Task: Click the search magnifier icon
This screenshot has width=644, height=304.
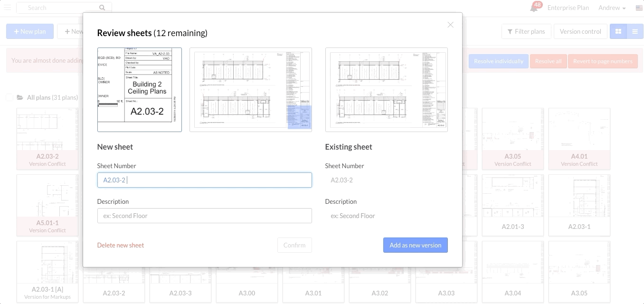Action: click(102, 8)
